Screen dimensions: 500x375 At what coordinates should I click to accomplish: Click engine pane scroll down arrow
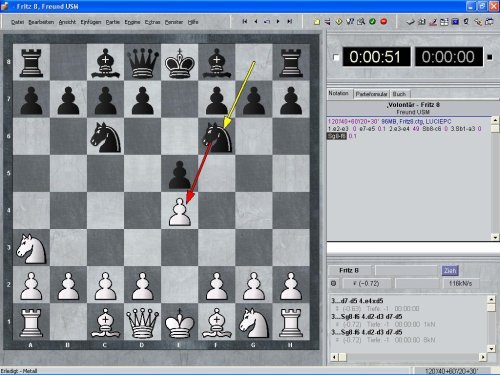click(x=491, y=349)
